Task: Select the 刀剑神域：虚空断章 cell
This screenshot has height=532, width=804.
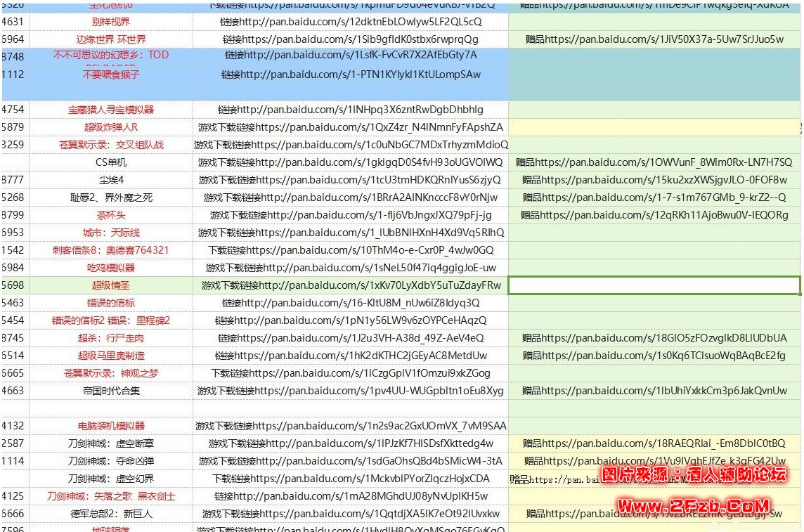Action: pos(111,444)
